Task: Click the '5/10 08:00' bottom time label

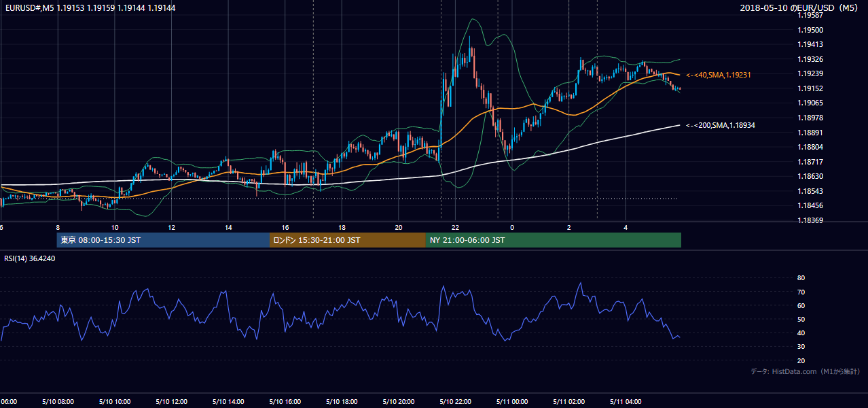Action: [x=58, y=402]
